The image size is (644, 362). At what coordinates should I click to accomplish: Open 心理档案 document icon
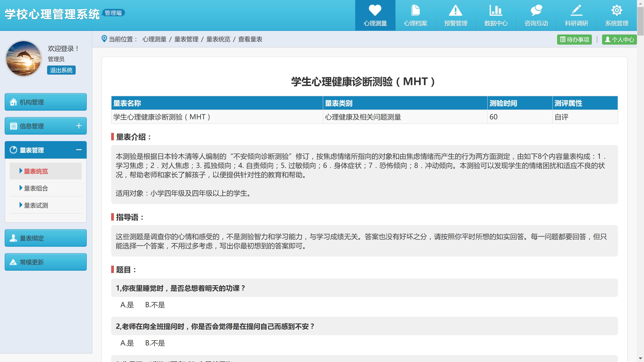point(415,11)
